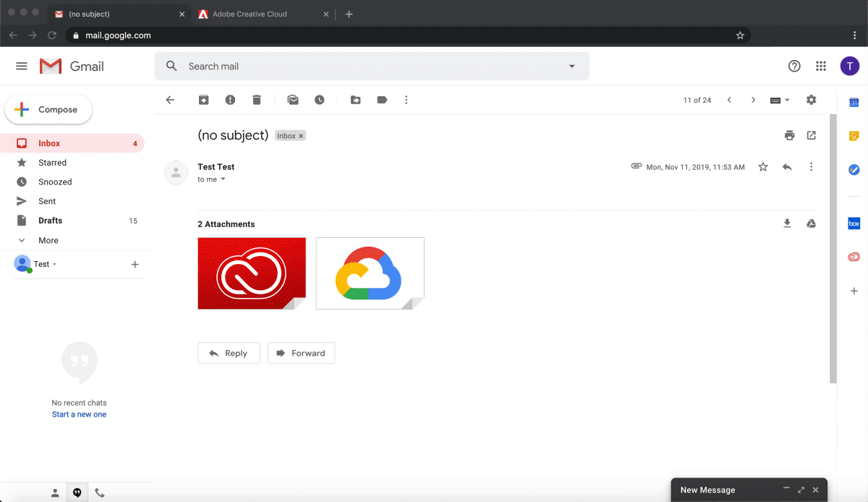Open the Labels tag icon

click(382, 100)
